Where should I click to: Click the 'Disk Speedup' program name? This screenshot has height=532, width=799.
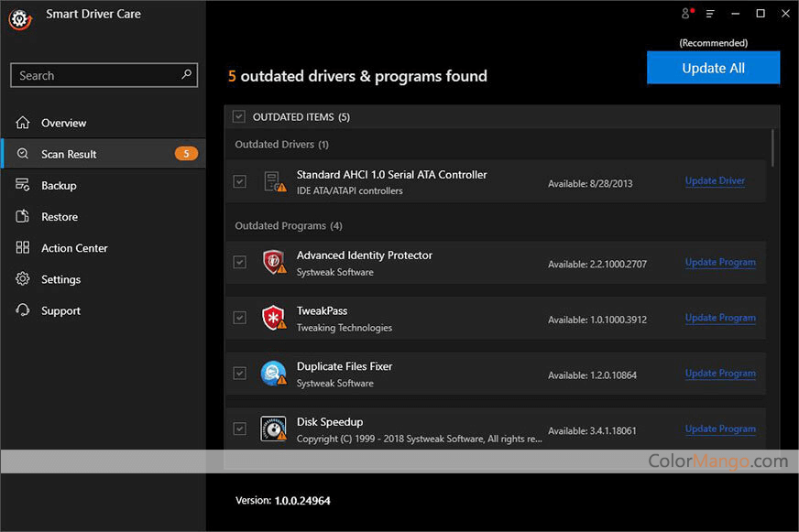tap(330, 422)
